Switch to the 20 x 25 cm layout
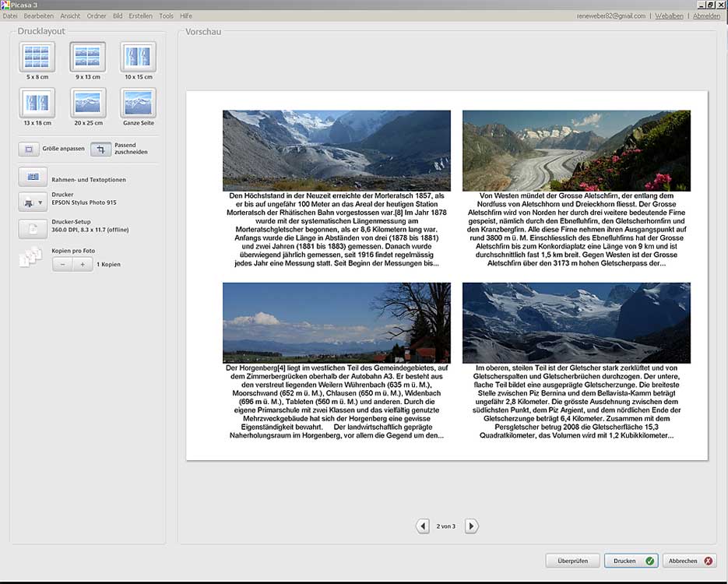The width and height of the screenshot is (728, 584). (88, 103)
